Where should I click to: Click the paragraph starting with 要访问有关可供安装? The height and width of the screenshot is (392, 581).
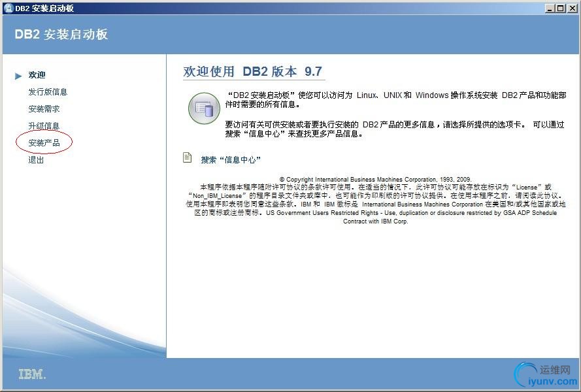point(395,129)
